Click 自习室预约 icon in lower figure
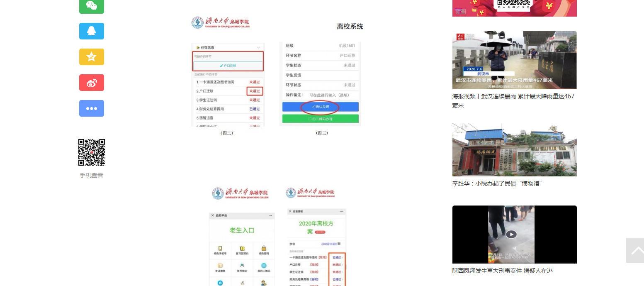 point(242,250)
